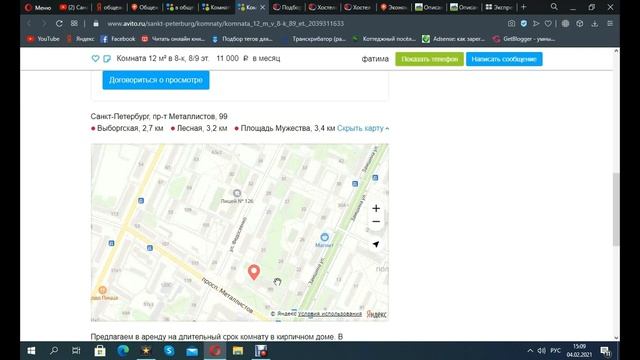Open the ad-blocker shield icon
Viewport: 640px width, 360px height.
[x=524, y=24]
